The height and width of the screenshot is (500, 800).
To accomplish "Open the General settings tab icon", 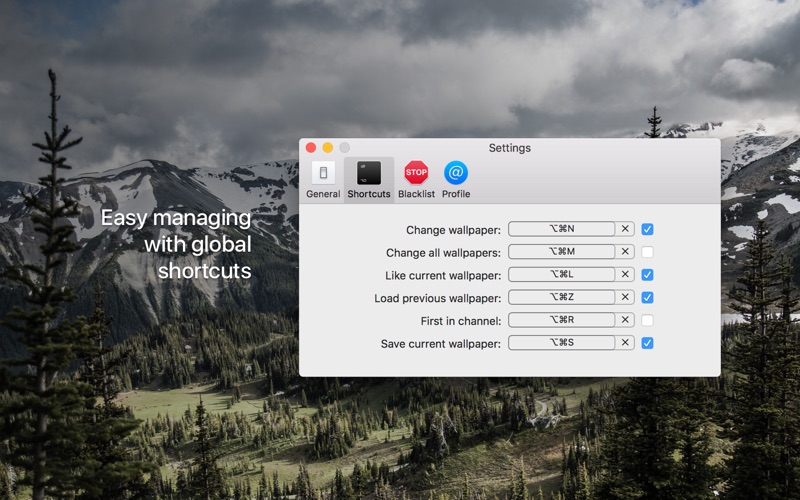I will click(323, 173).
